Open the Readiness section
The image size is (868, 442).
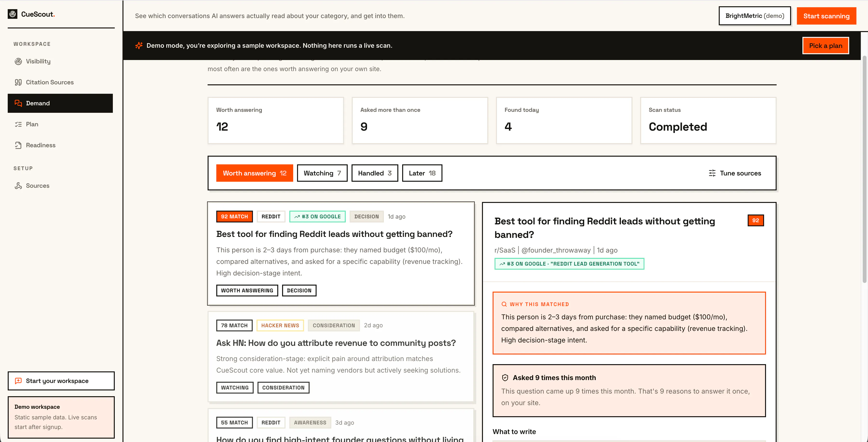tap(60, 145)
